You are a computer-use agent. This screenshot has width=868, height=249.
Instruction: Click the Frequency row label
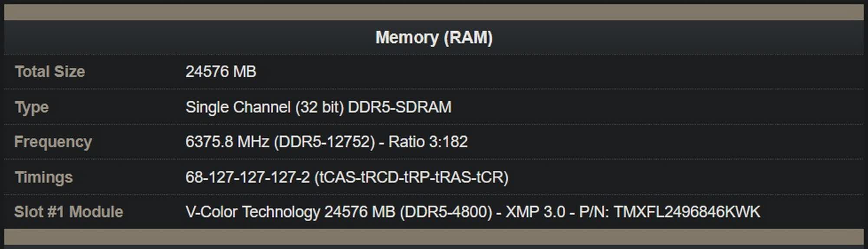53,142
